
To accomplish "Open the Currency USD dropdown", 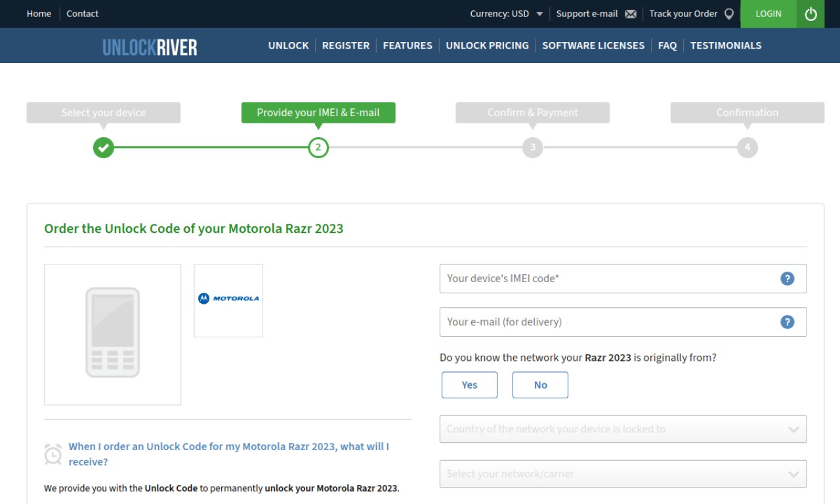I will point(507,14).
